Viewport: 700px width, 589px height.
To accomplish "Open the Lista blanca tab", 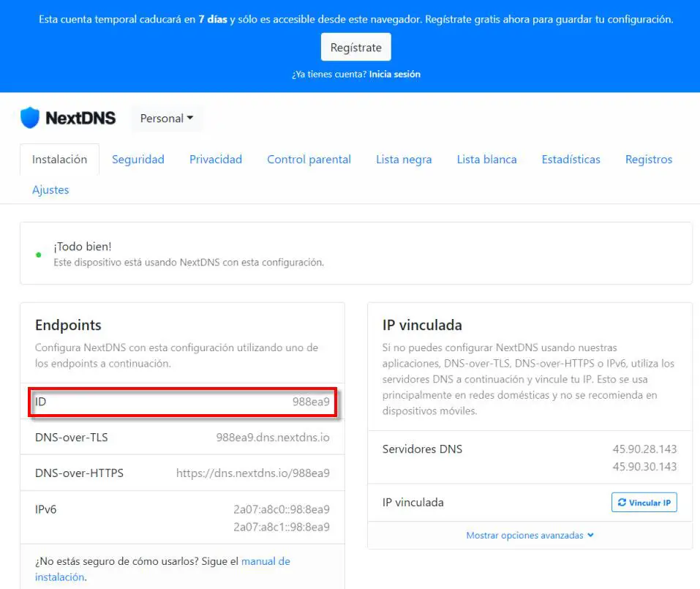I will click(486, 160).
